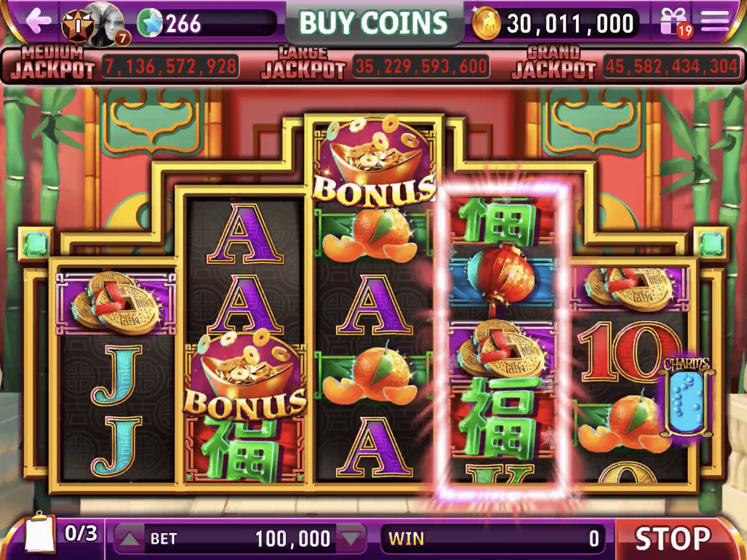747x560 pixels.
Task: Increase bet with the up arrow
Action: coord(129,538)
